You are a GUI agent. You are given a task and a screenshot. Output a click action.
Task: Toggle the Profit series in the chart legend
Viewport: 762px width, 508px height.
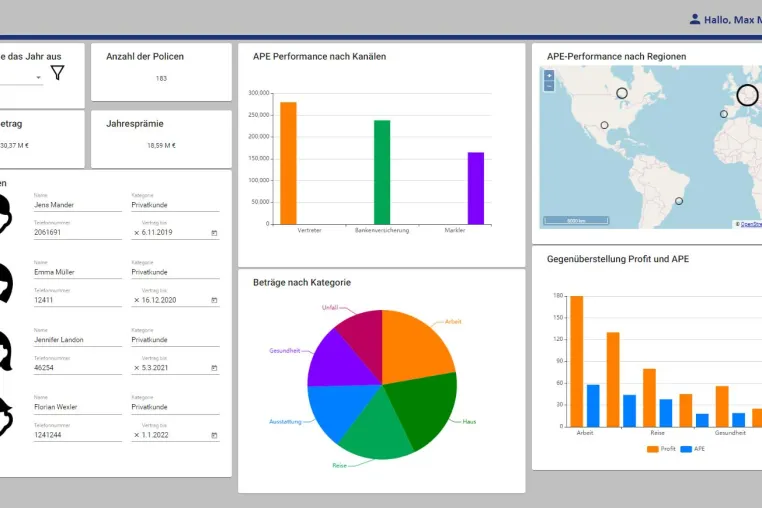coord(661,449)
